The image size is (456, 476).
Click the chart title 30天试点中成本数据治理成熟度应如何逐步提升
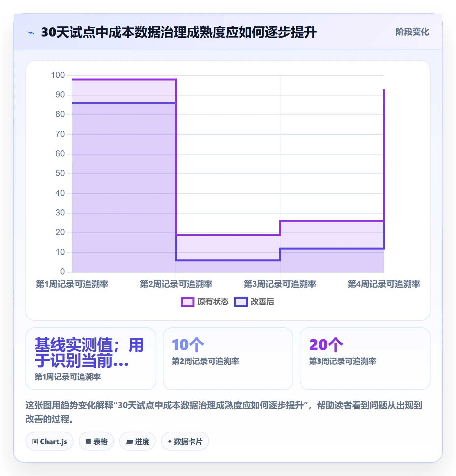(179, 32)
